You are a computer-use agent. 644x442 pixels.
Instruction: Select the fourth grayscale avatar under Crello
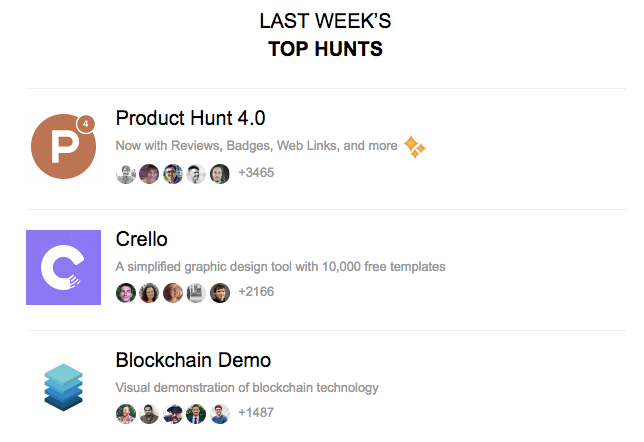196,293
